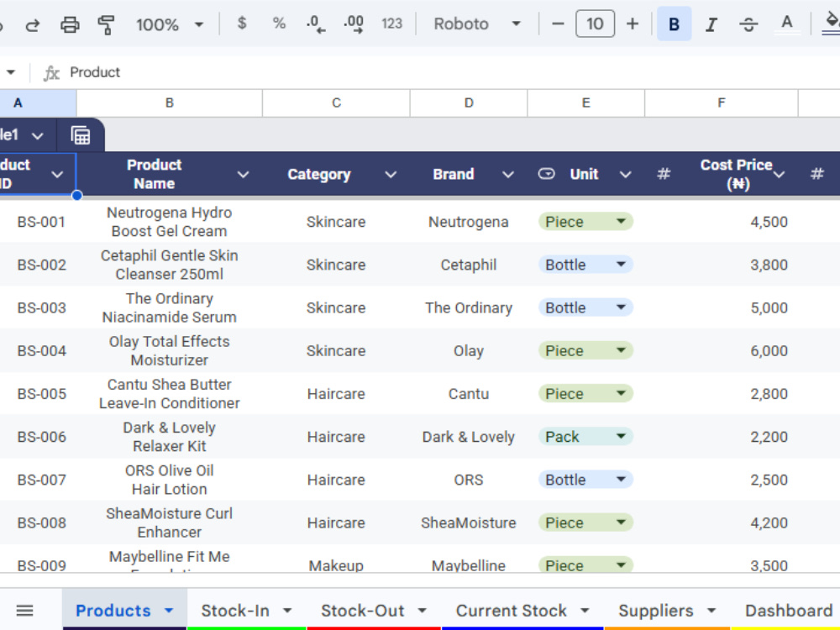
Task: Open the zoom 100% dropdown
Action: click(170, 24)
